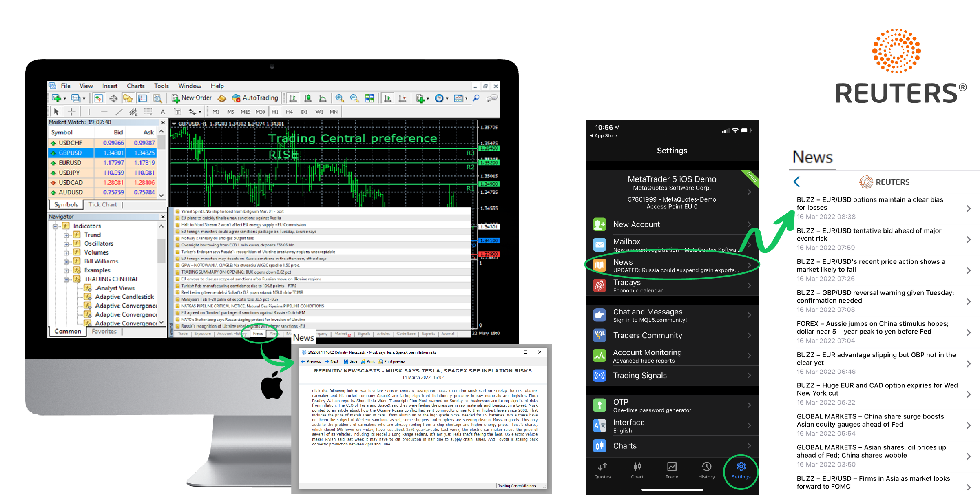Click the Periods clock icon
The image size is (980, 496).
click(439, 98)
